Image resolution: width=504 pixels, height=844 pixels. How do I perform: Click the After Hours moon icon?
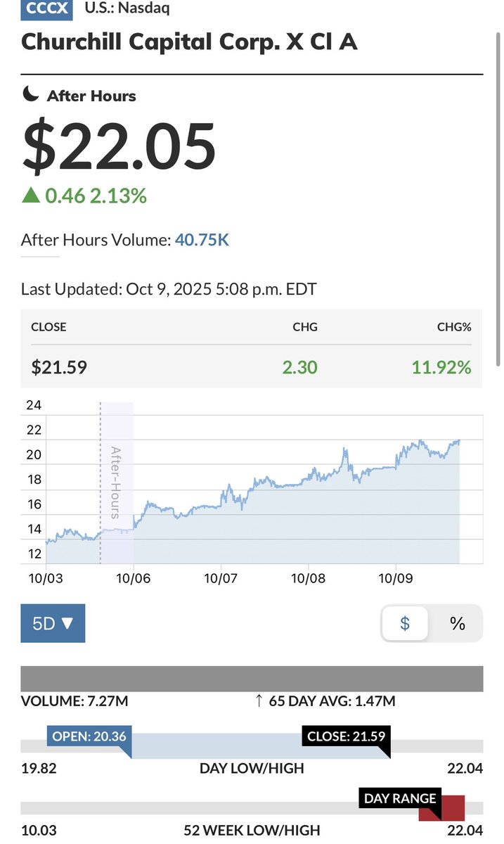coord(30,94)
